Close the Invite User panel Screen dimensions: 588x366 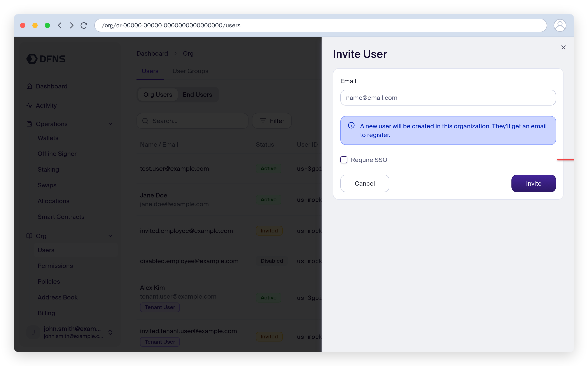[x=563, y=47]
